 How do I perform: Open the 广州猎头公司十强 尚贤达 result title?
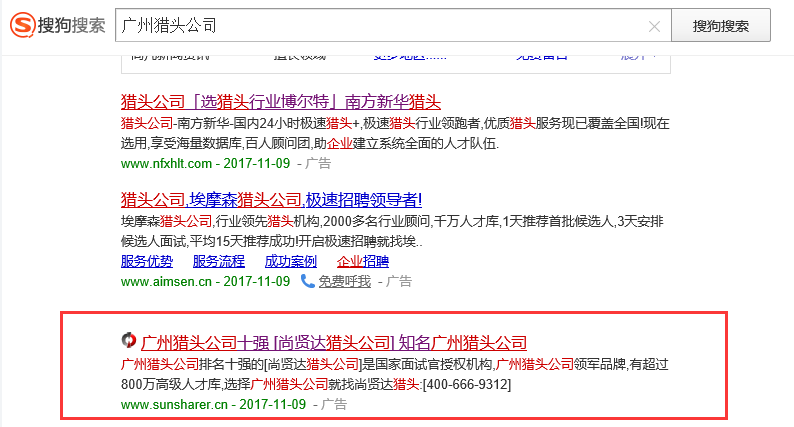pyautogui.click(x=334, y=341)
